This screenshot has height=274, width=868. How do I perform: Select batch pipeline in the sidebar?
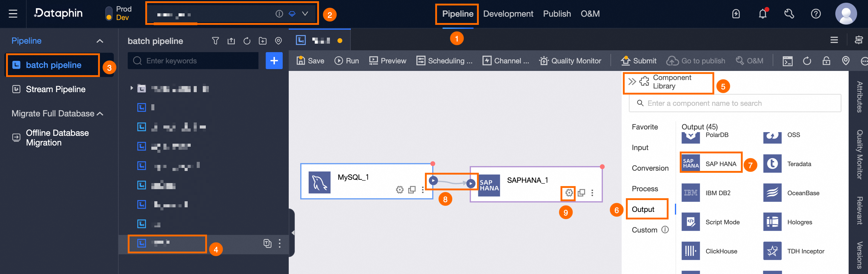53,65
